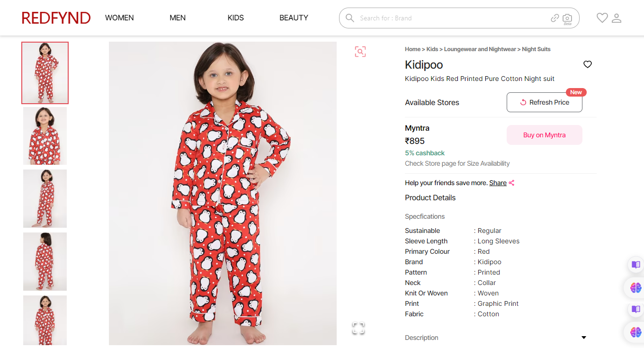Click the link icon in search bar

[555, 18]
